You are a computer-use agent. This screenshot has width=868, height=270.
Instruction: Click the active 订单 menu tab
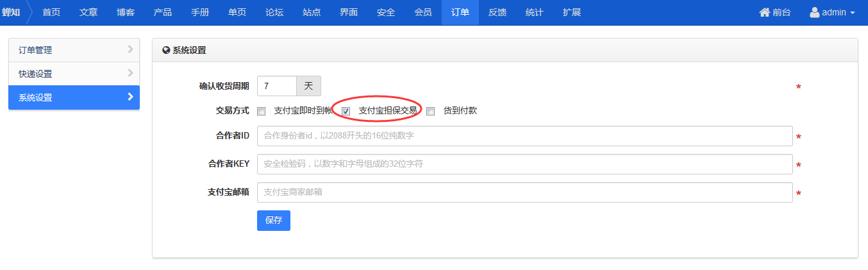(460, 12)
